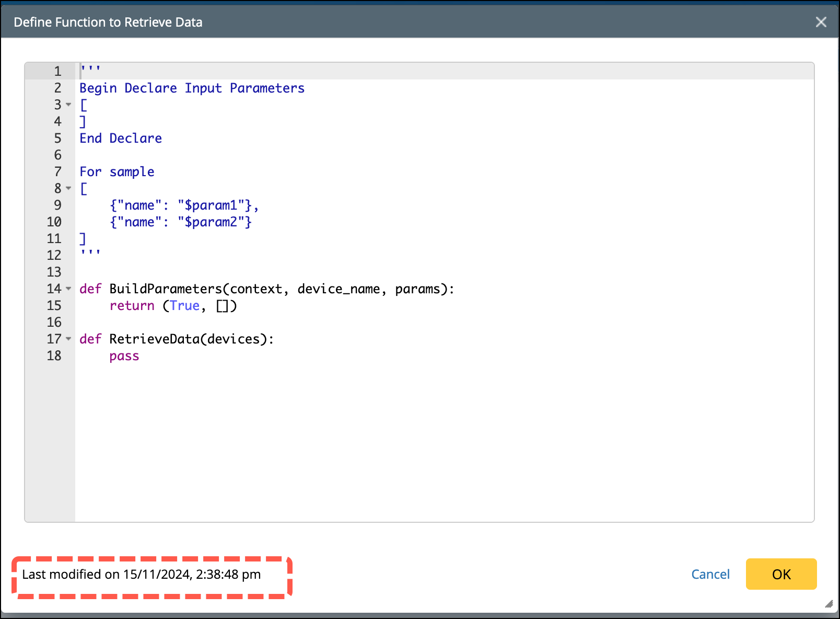The image size is (840, 619).
Task: Click line number 1 in the gutter
Action: (x=57, y=71)
